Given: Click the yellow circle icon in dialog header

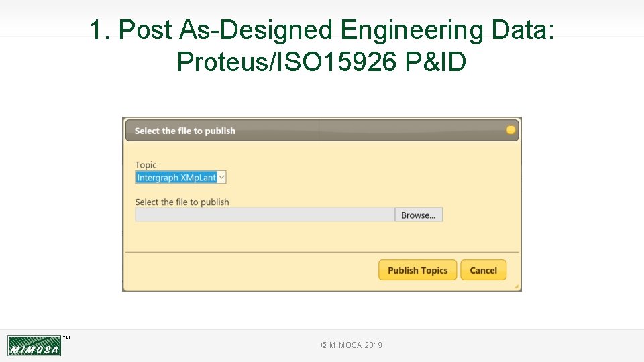Looking at the screenshot, I should (x=511, y=130).
